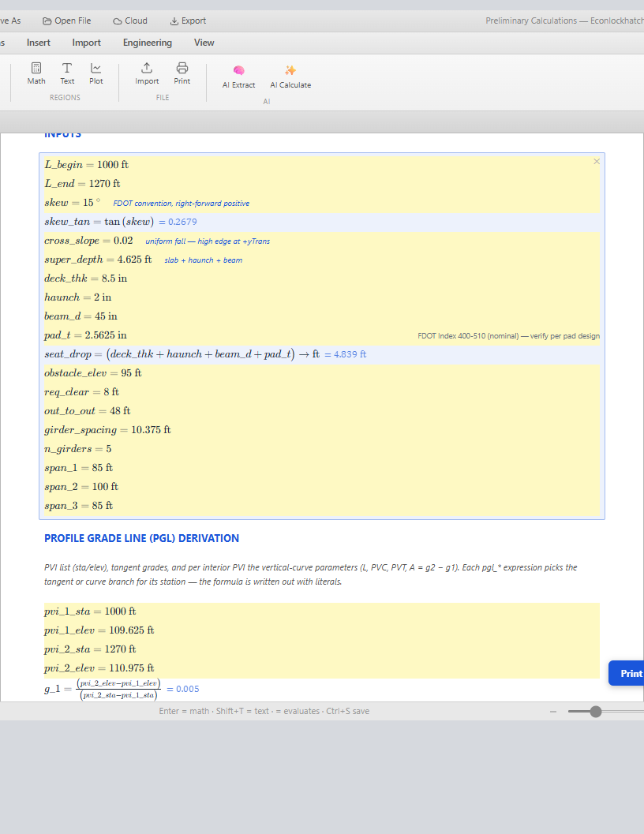
Task: Switch to the Import tab
Action: point(86,43)
